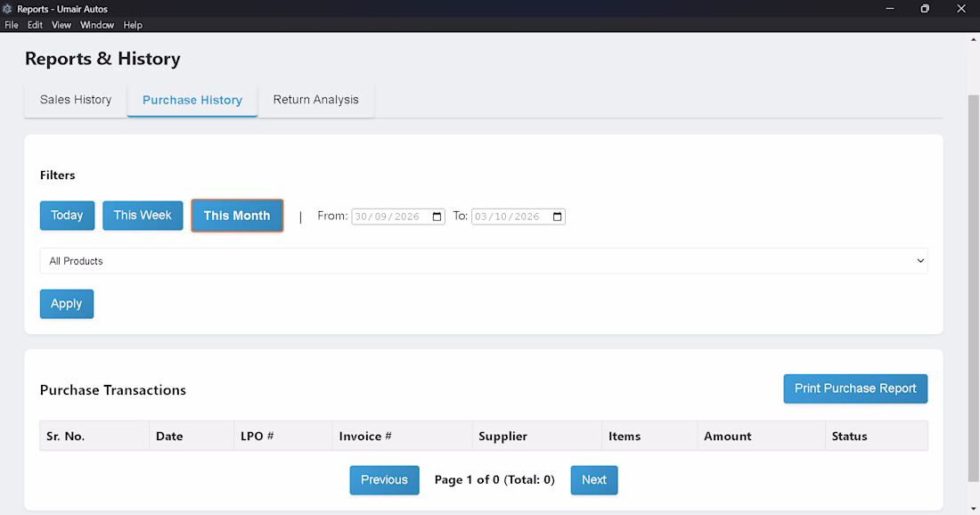Open the Edit menu
The image size is (980, 515).
(x=35, y=25)
